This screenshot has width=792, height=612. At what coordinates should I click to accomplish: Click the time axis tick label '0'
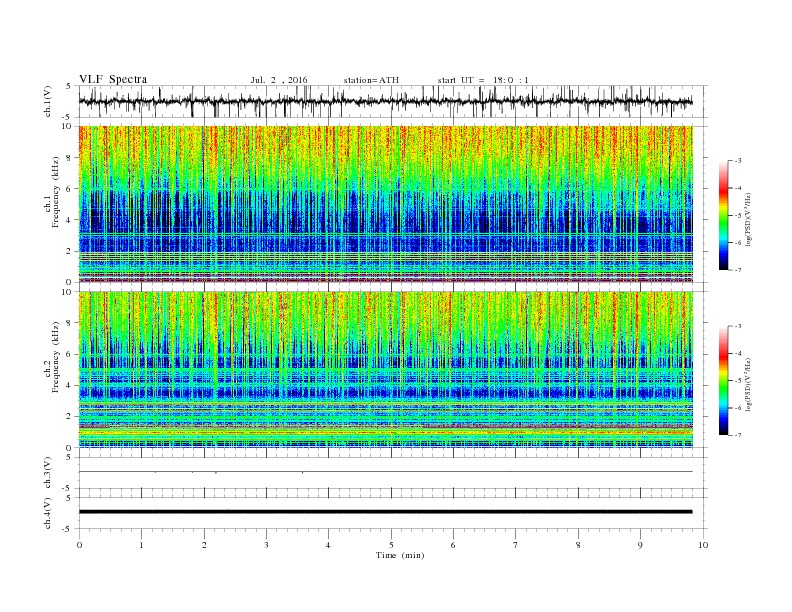pyautogui.click(x=79, y=545)
